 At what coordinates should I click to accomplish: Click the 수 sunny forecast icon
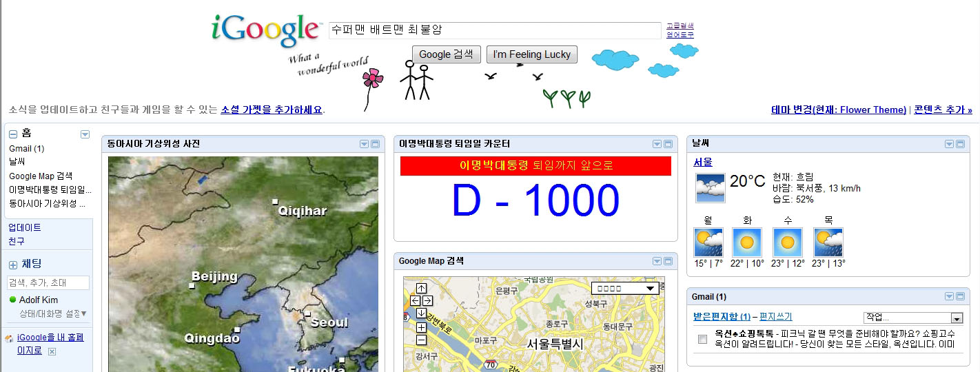tap(788, 242)
